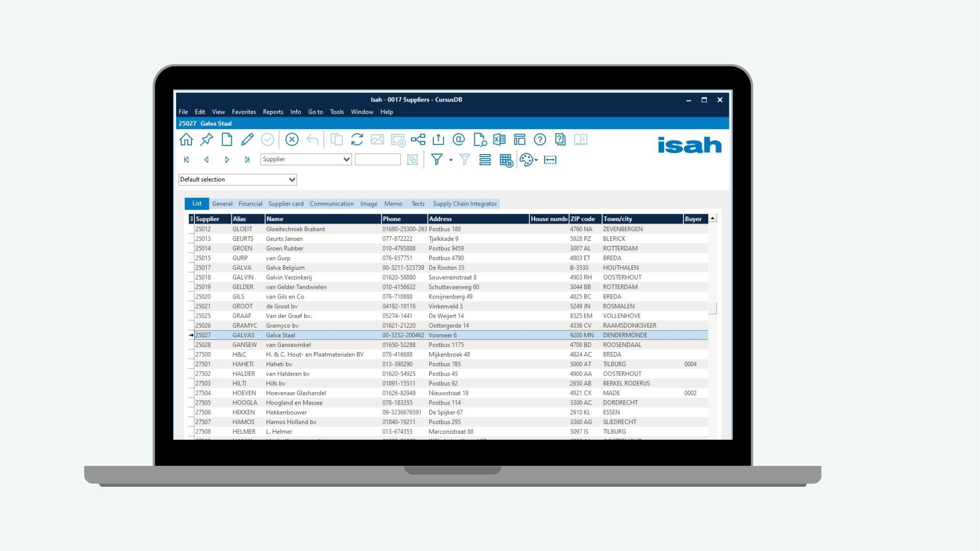Screen dimensions: 980x551
Task: Go to first record arrow
Action: [186, 160]
